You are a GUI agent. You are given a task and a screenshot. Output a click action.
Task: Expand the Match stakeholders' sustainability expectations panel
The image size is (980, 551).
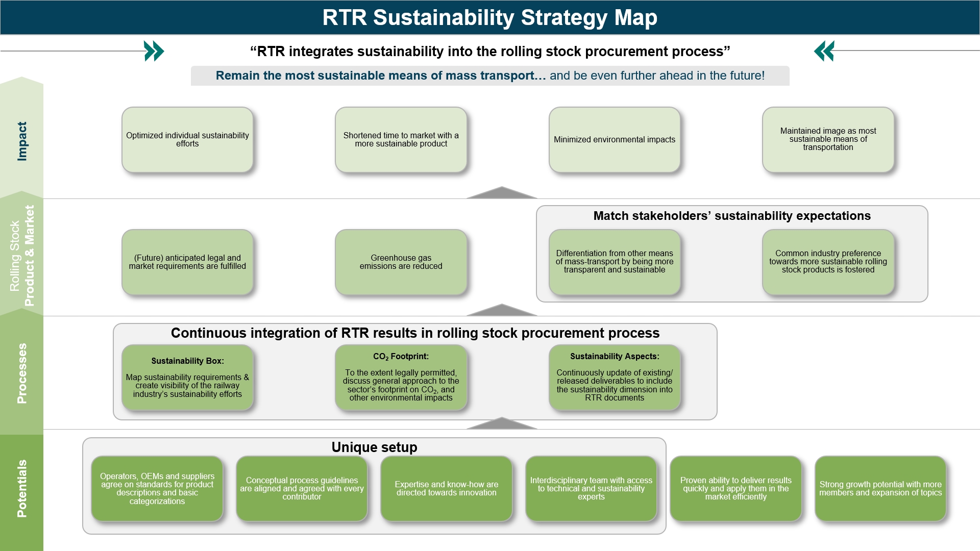tap(732, 215)
